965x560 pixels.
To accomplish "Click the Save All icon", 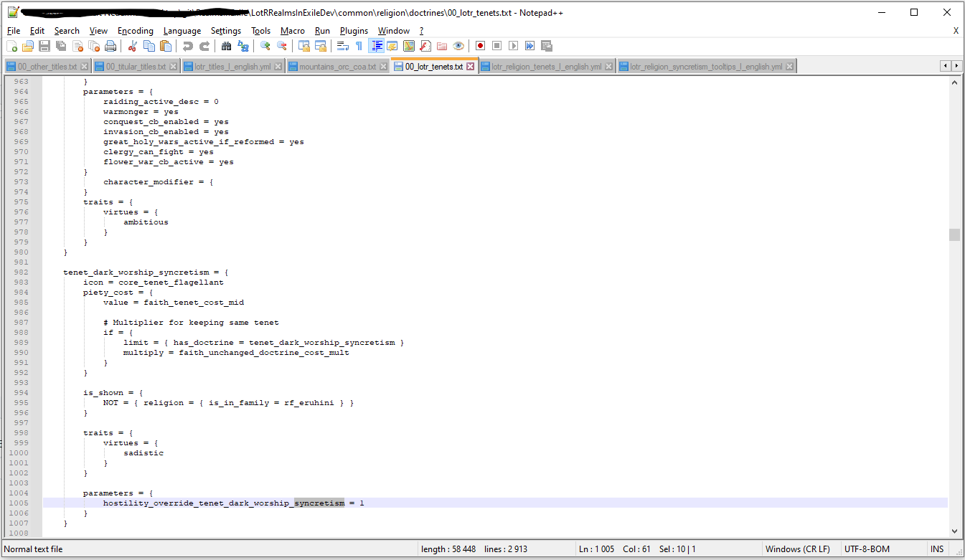I will pos(61,46).
